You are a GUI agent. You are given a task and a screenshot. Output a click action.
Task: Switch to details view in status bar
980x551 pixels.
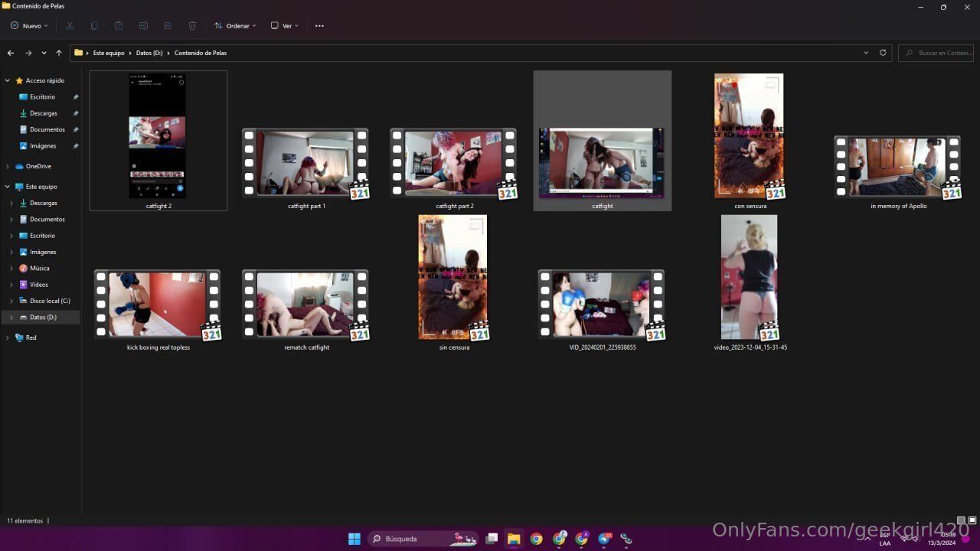coord(961,520)
